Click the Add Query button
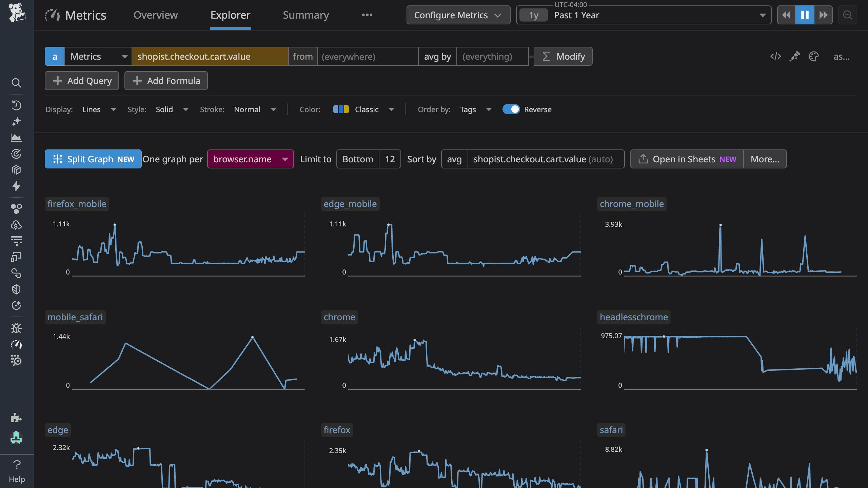The image size is (868, 488). [x=82, y=81]
